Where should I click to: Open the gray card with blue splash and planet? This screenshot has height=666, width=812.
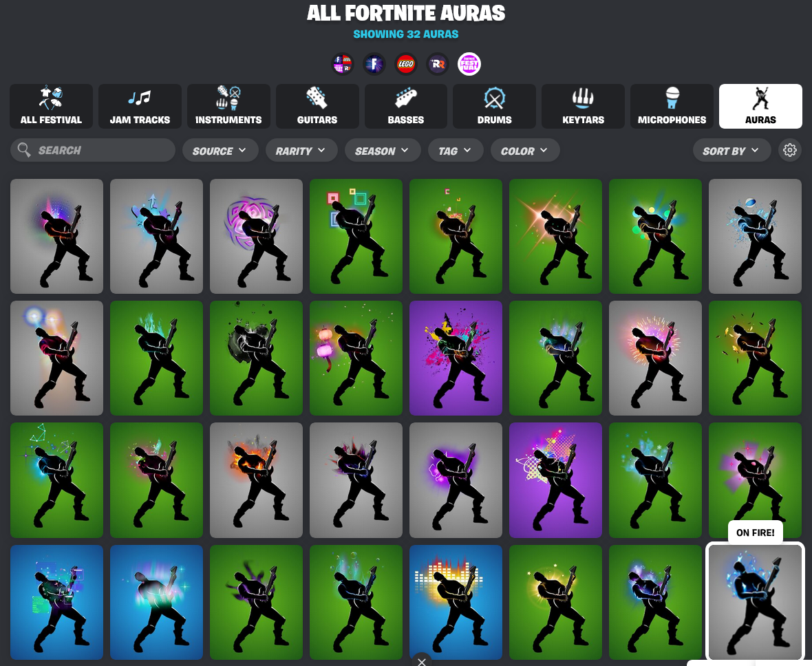pos(755,236)
